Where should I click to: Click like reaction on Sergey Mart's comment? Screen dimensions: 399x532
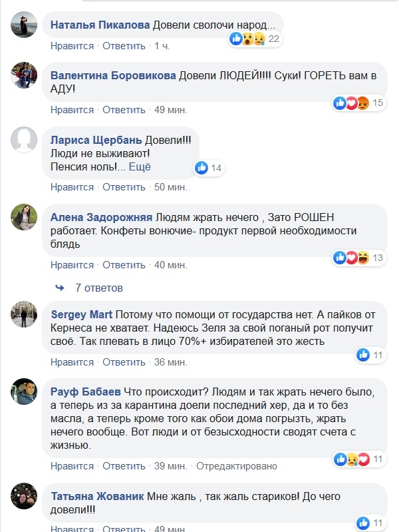click(363, 355)
